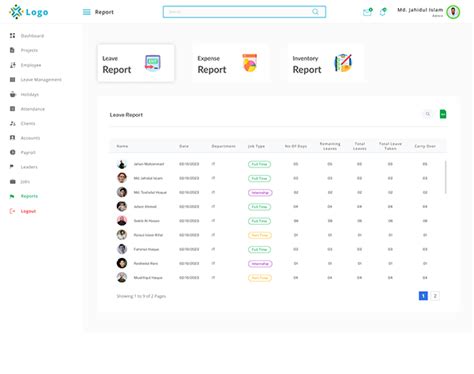474x374 pixels.
Task: Click Md. Jahidul Islam's avatar in the table
Action: click(122, 178)
